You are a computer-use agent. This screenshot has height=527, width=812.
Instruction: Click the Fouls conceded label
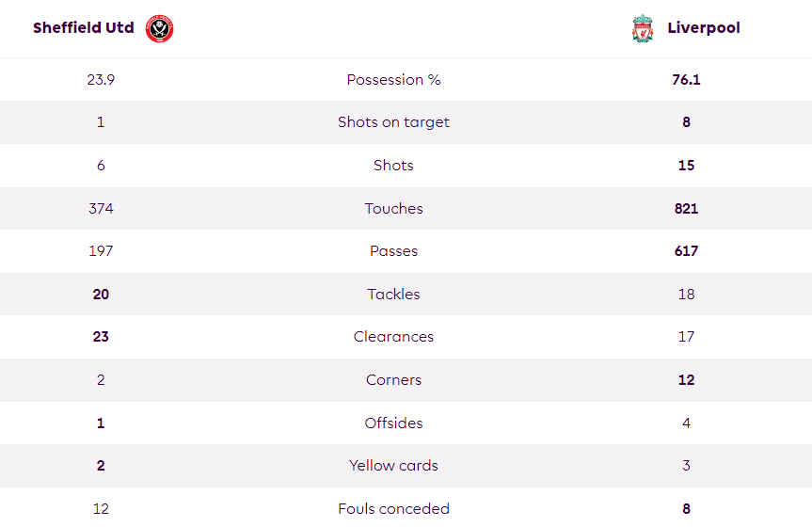tap(393, 509)
